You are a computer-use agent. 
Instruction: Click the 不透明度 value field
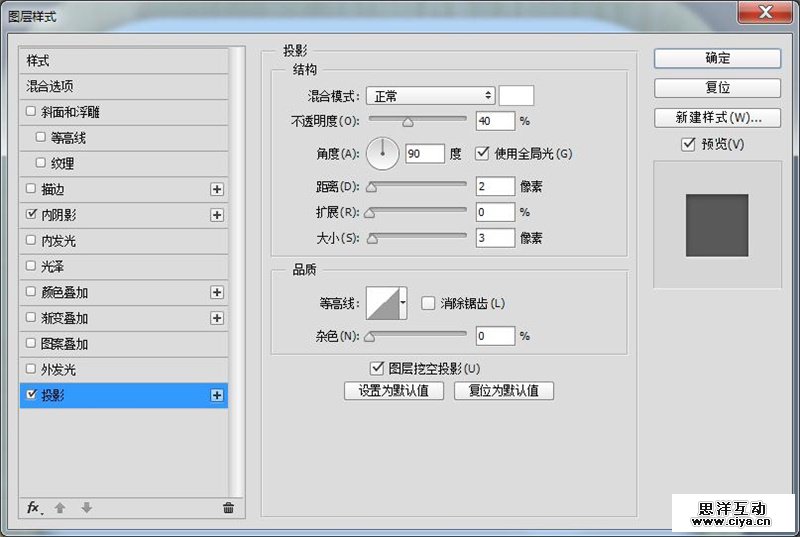[x=495, y=121]
